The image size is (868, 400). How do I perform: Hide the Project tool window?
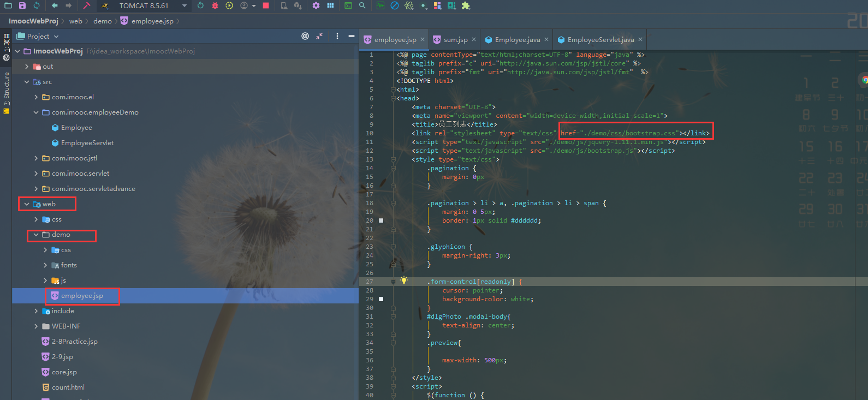click(352, 36)
